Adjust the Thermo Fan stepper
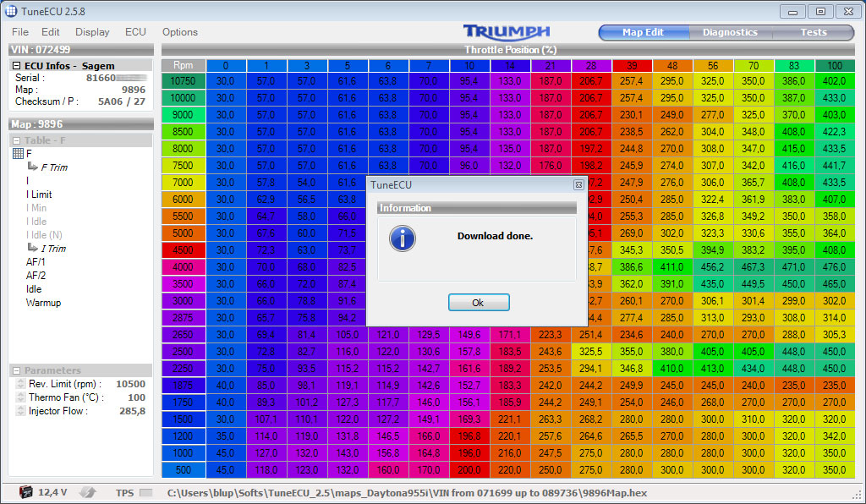The image size is (866, 504). click(20, 397)
